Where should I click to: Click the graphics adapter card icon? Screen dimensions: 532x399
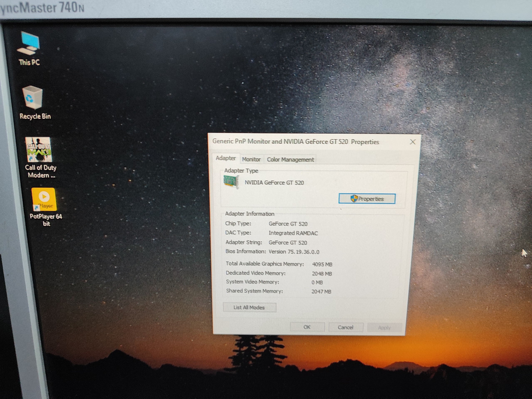pos(231,182)
